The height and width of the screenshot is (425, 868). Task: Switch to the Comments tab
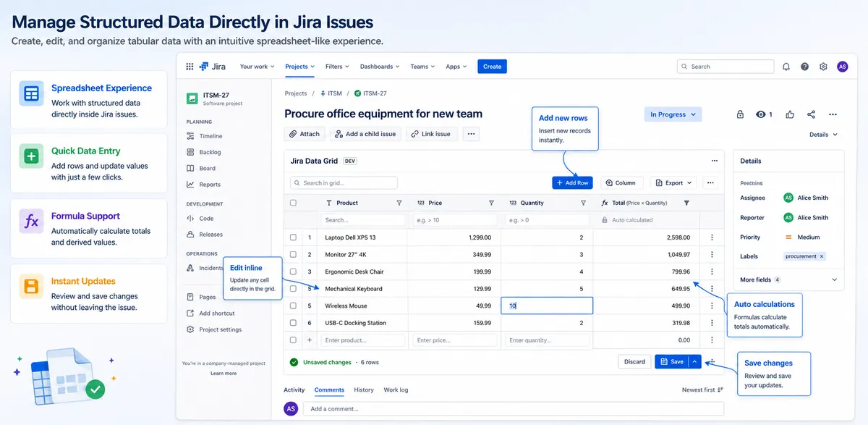click(x=329, y=390)
